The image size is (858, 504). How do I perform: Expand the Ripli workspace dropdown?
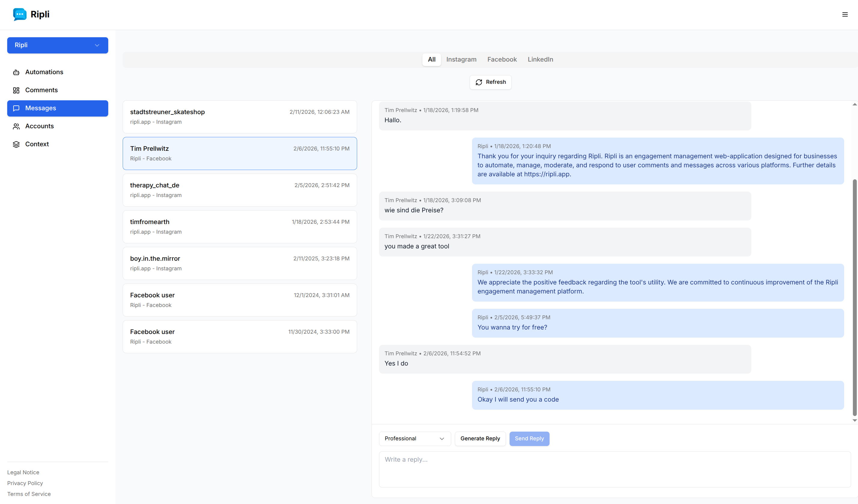[57, 45]
